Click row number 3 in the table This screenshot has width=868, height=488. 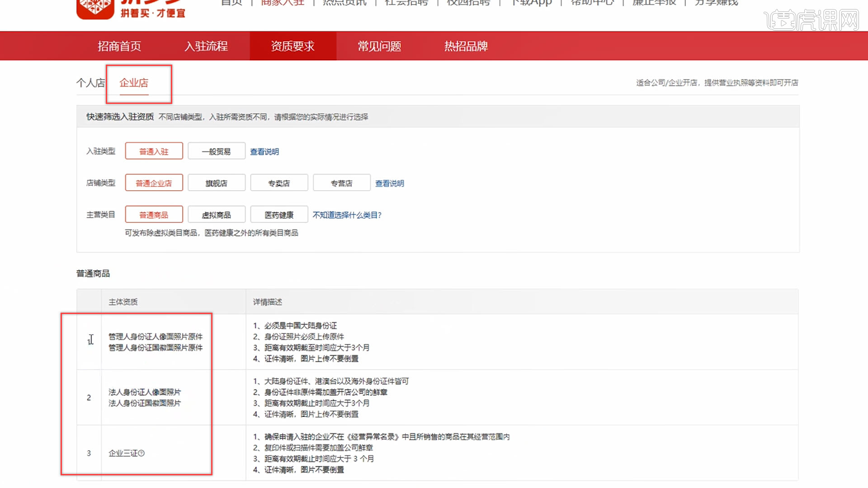click(89, 453)
